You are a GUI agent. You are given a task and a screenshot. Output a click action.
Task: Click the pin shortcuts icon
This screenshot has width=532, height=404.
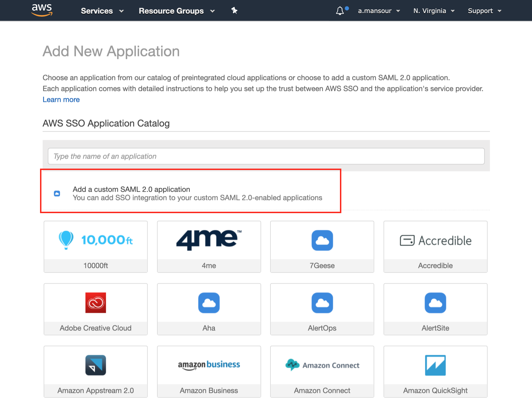[234, 11]
